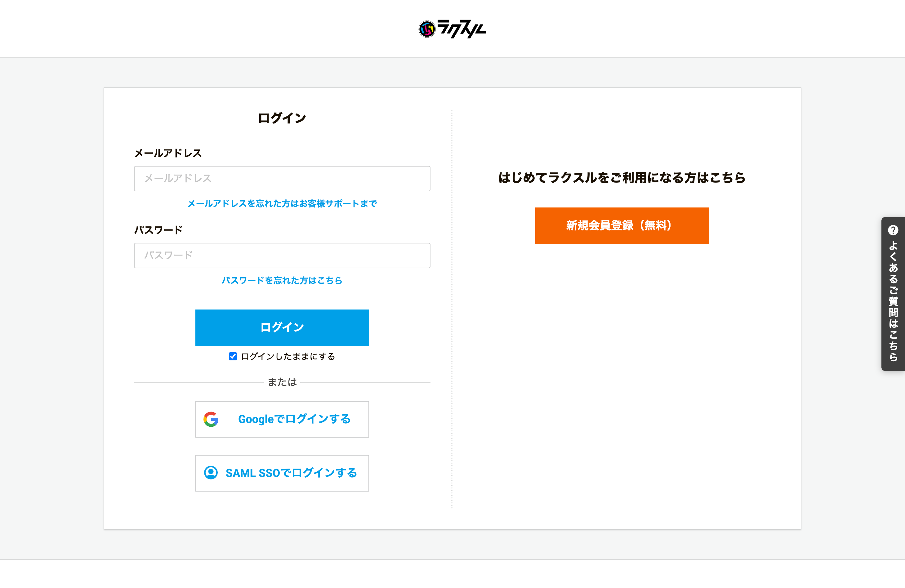The height and width of the screenshot is (588, 905).
Task: Click the ログインしたままにする label text
Action: pos(288,356)
